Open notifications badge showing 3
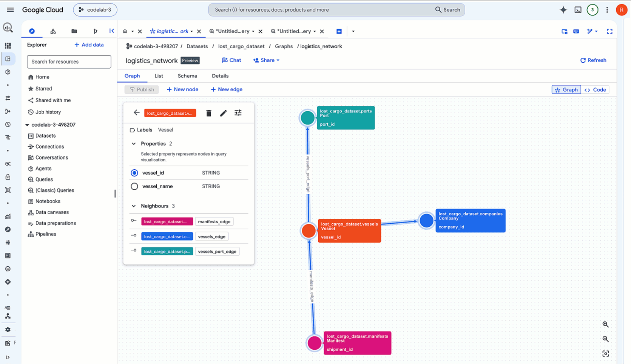This screenshot has height=364, width=631. click(x=592, y=10)
